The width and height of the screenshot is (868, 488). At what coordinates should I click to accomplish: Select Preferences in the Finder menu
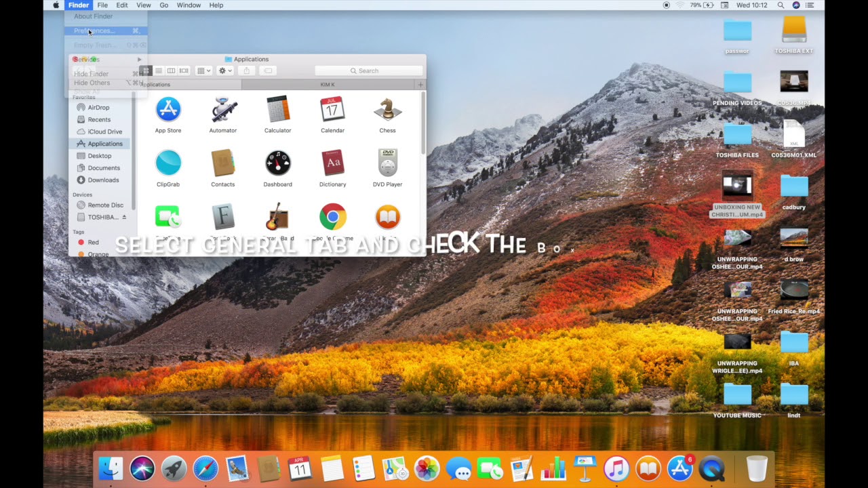(94, 30)
